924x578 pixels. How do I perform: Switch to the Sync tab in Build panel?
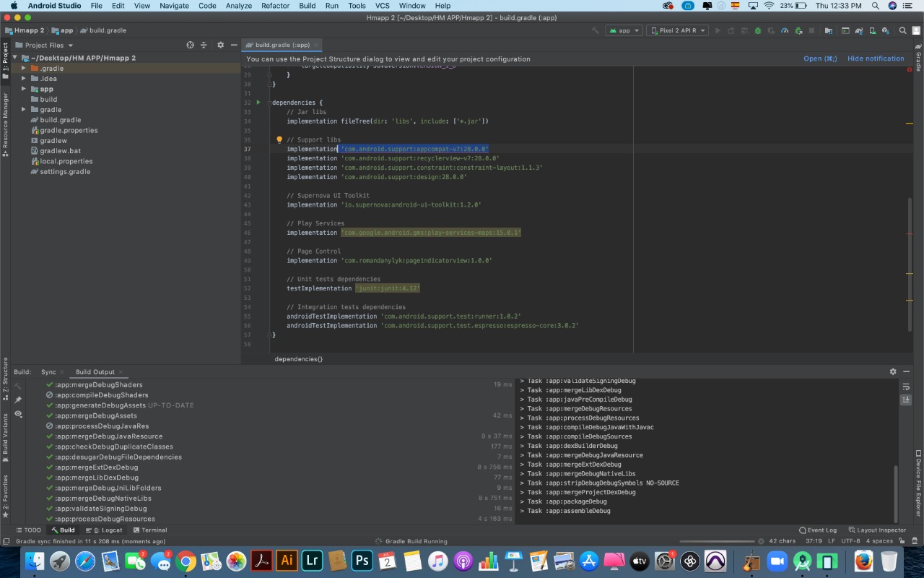pyautogui.click(x=48, y=372)
